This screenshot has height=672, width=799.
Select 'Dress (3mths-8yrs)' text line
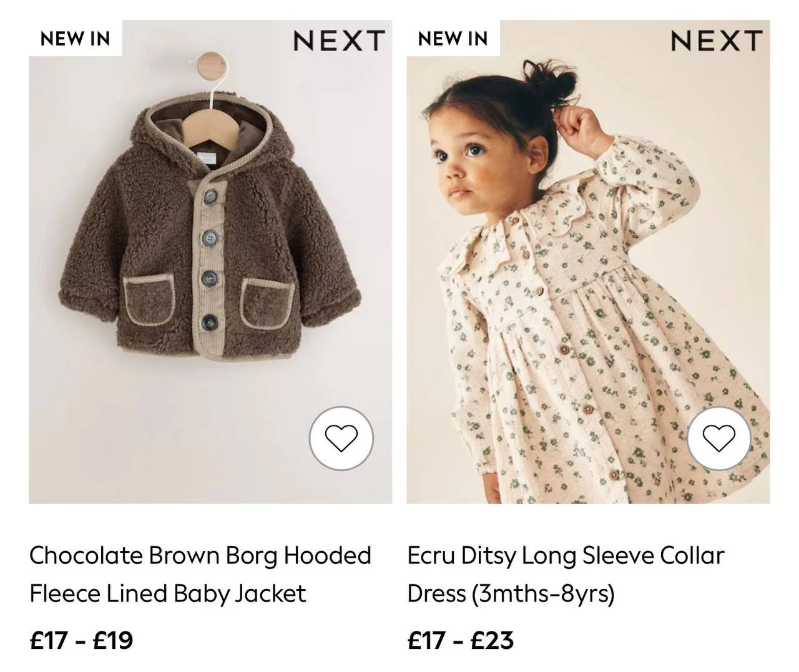[x=511, y=593]
